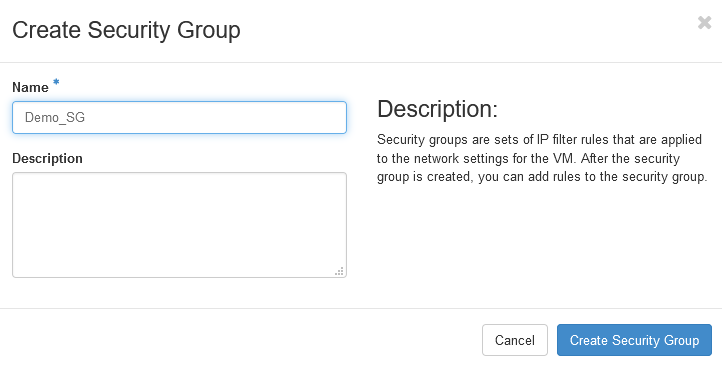Viewport: 725px width, 369px height.
Task: Click the Cancel button
Action: [x=515, y=340]
